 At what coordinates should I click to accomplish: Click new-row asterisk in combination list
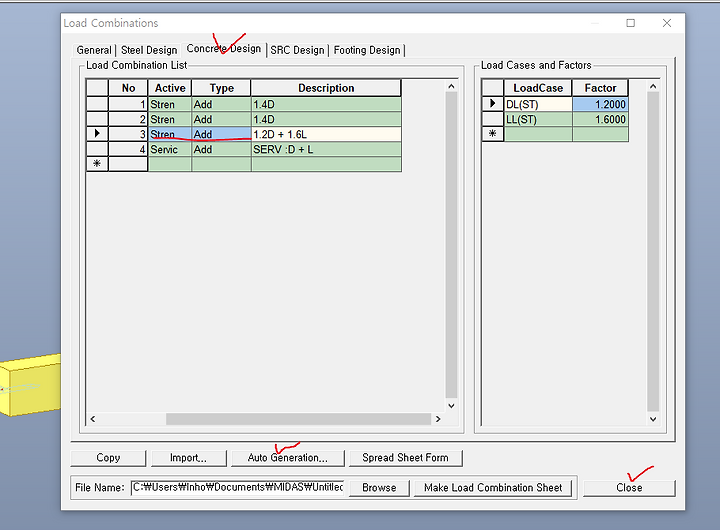97,164
